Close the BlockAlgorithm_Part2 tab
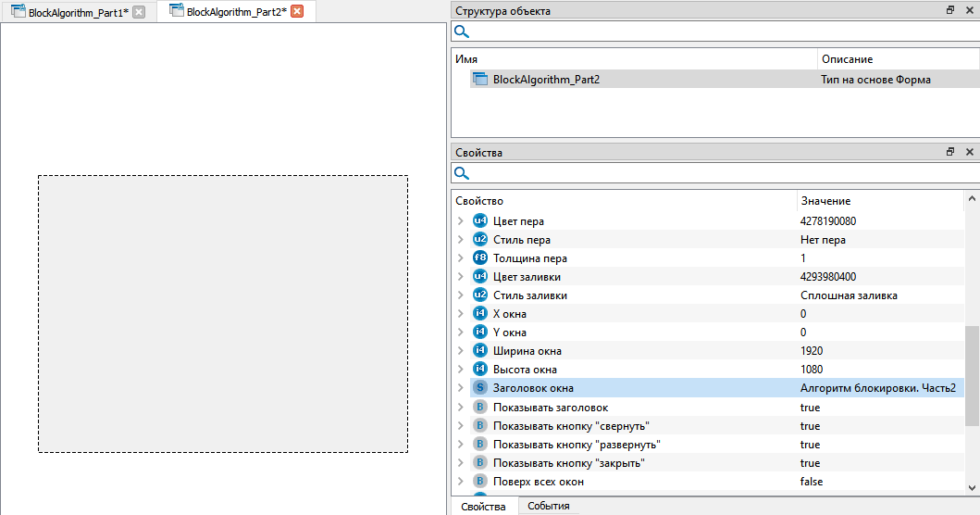 pos(297,12)
